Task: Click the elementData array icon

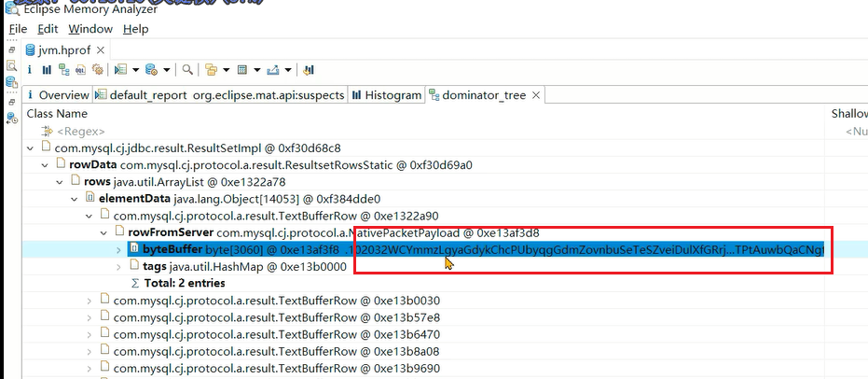Action: click(90, 198)
